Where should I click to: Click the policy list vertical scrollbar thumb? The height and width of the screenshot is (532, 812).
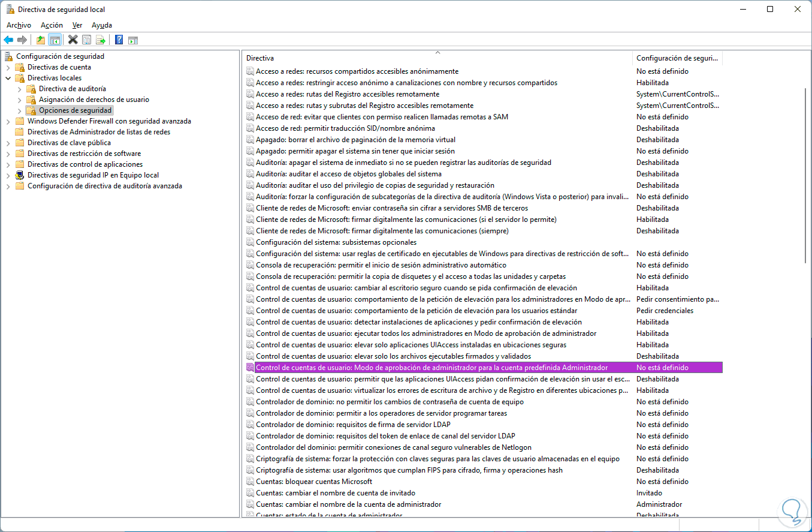click(806, 175)
